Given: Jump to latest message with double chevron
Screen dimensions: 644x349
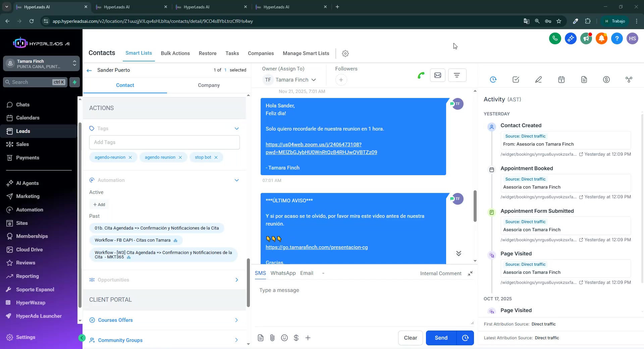Looking at the screenshot, I should click(x=459, y=253).
